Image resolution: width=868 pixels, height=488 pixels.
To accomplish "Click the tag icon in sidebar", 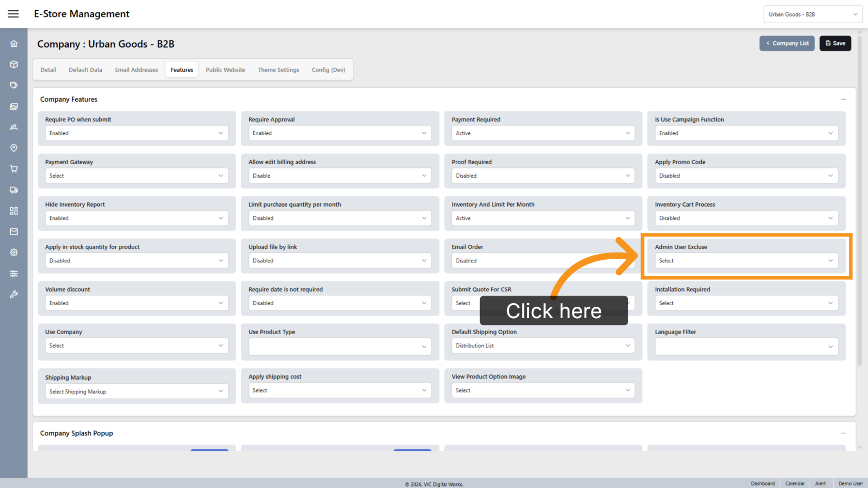I will pyautogui.click(x=14, y=85).
